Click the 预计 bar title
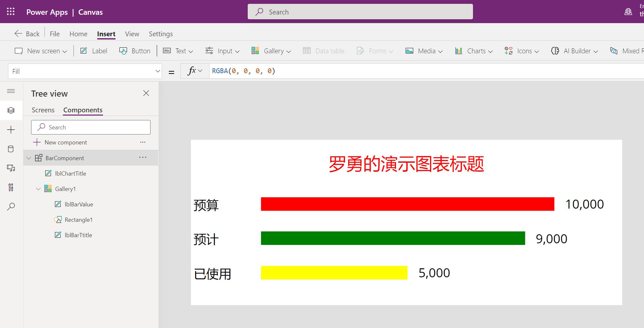Image resolution: width=644 pixels, height=328 pixels. 206,239
